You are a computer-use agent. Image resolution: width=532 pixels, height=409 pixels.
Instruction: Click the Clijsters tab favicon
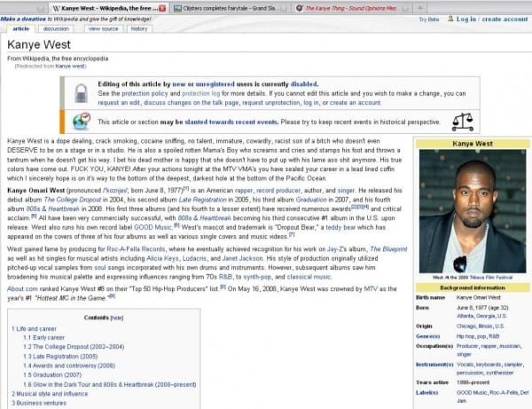pyautogui.click(x=178, y=9)
